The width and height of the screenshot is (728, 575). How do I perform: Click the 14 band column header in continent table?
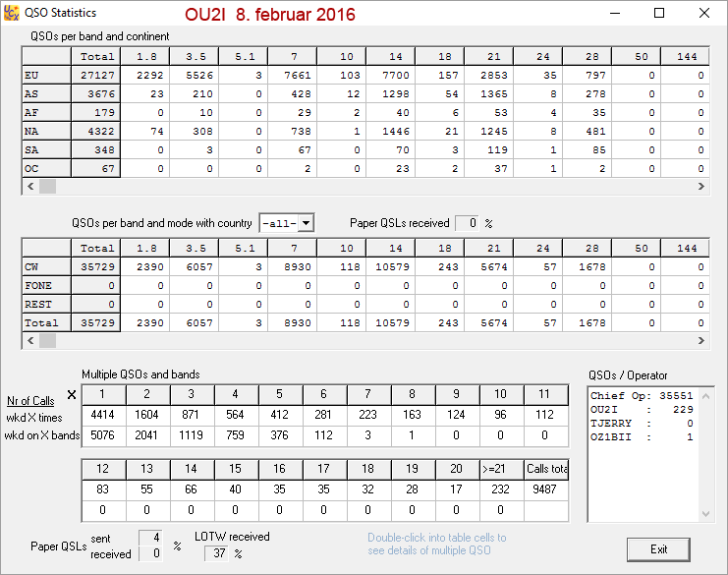[396, 56]
